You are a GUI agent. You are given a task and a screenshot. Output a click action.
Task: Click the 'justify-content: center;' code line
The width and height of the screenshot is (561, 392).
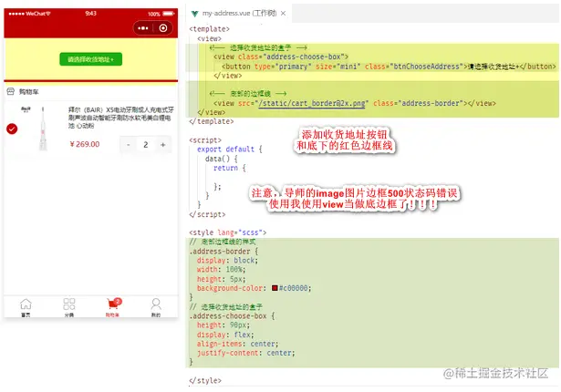click(x=245, y=353)
